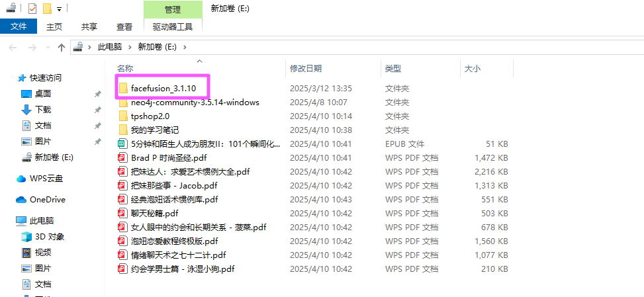Switch to the 共享 ribbon tab
The image size is (644, 297).
pyautogui.click(x=89, y=26)
